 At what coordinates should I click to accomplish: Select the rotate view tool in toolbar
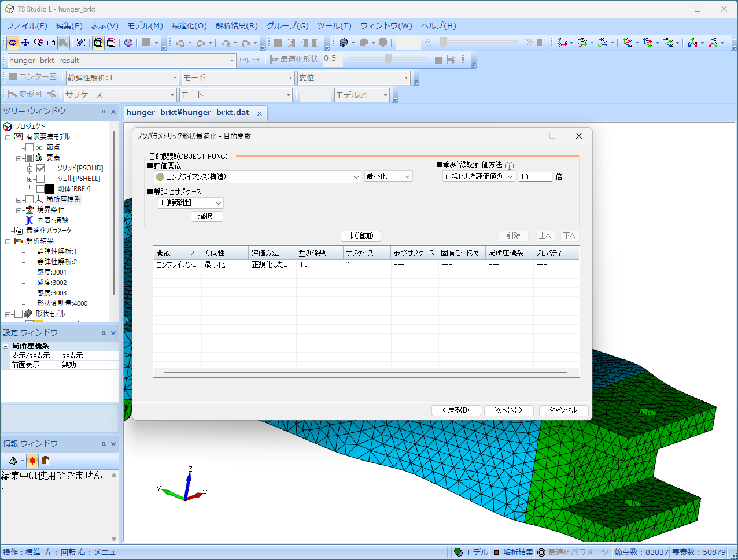tap(13, 43)
